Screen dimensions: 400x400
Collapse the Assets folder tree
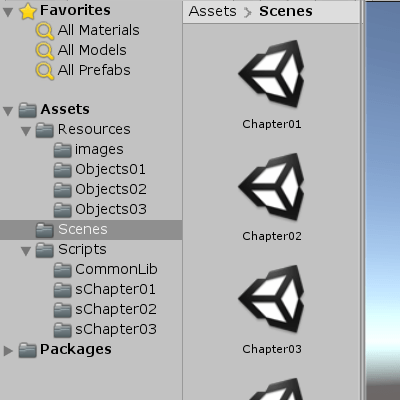(8, 111)
